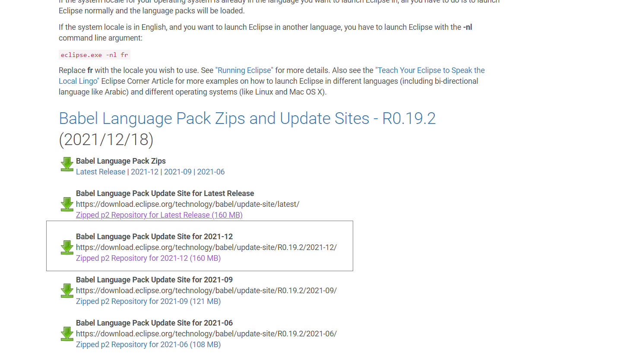Open the "Running Eclipse" link
This screenshot has height=364, width=639.
click(x=244, y=70)
